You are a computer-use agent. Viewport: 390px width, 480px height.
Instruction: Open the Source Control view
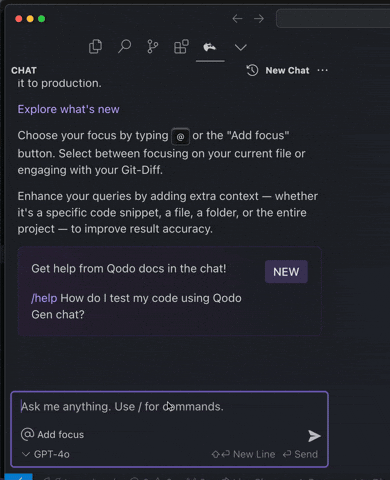[153, 47]
